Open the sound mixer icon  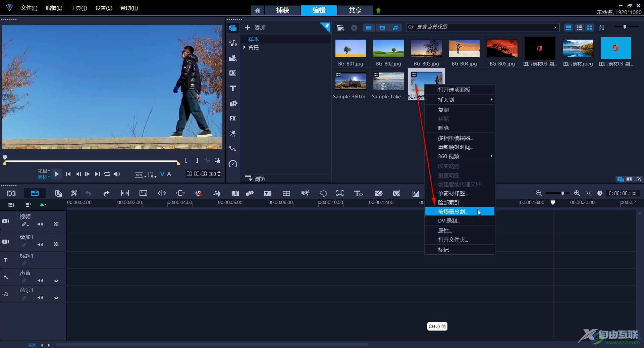click(217, 193)
